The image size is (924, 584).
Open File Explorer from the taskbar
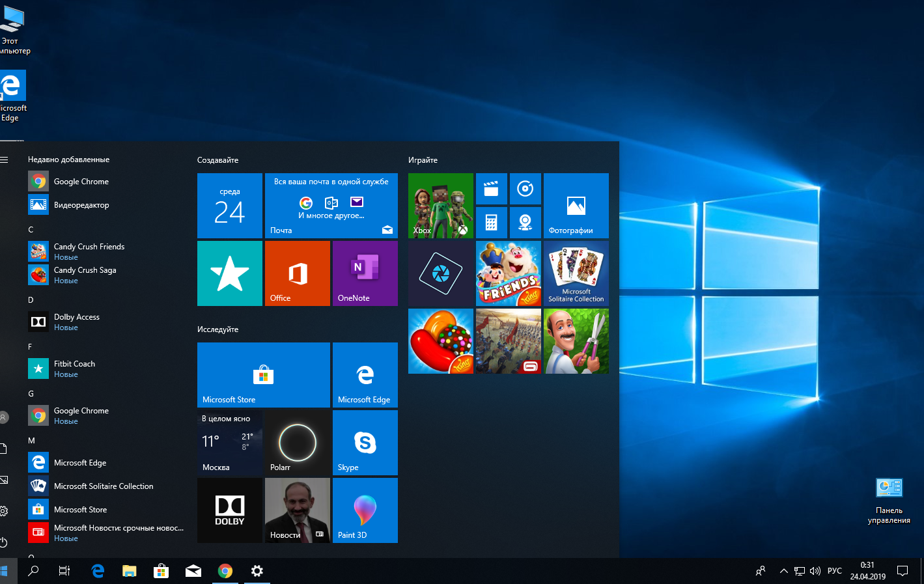130,571
